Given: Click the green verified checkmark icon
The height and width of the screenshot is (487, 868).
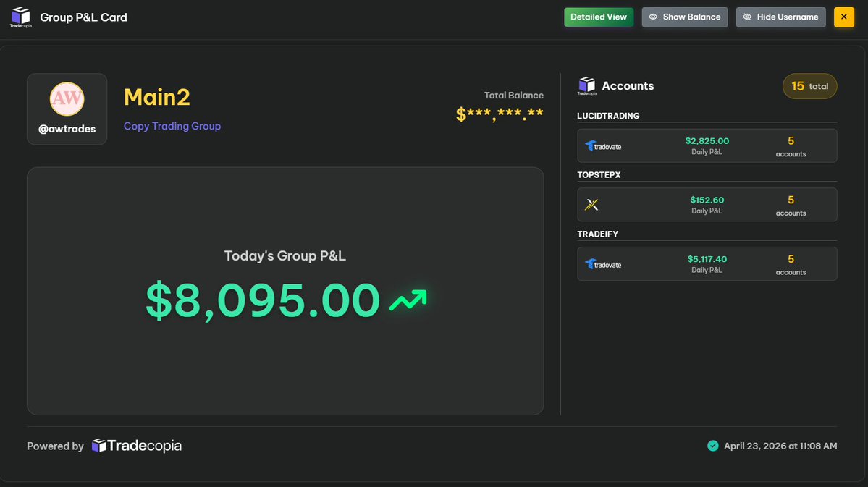Looking at the screenshot, I should point(712,446).
